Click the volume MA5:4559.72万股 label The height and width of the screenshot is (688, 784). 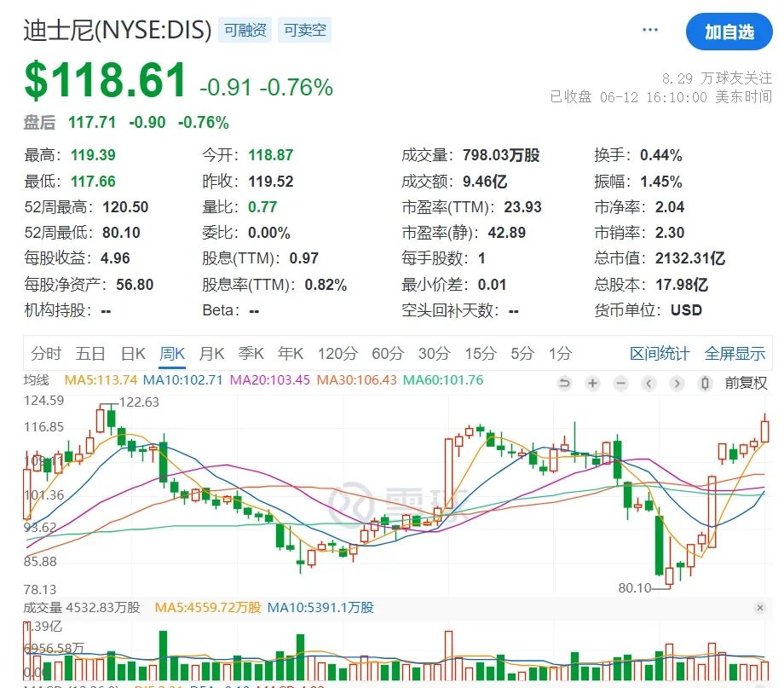coord(208,608)
